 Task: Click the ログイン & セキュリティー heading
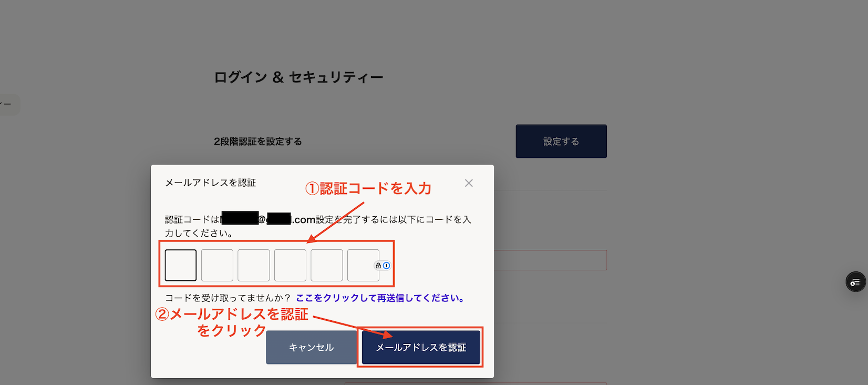pyautogui.click(x=298, y=77)
